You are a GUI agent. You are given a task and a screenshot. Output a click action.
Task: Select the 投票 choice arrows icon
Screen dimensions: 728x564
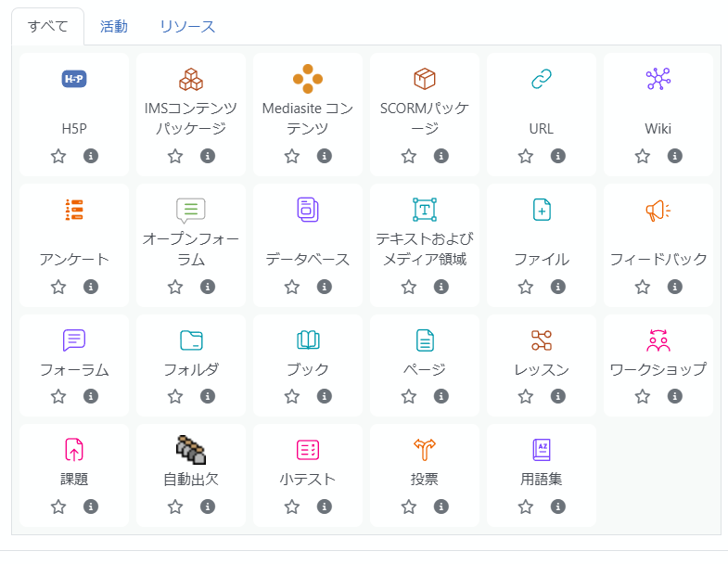point(425,450)
